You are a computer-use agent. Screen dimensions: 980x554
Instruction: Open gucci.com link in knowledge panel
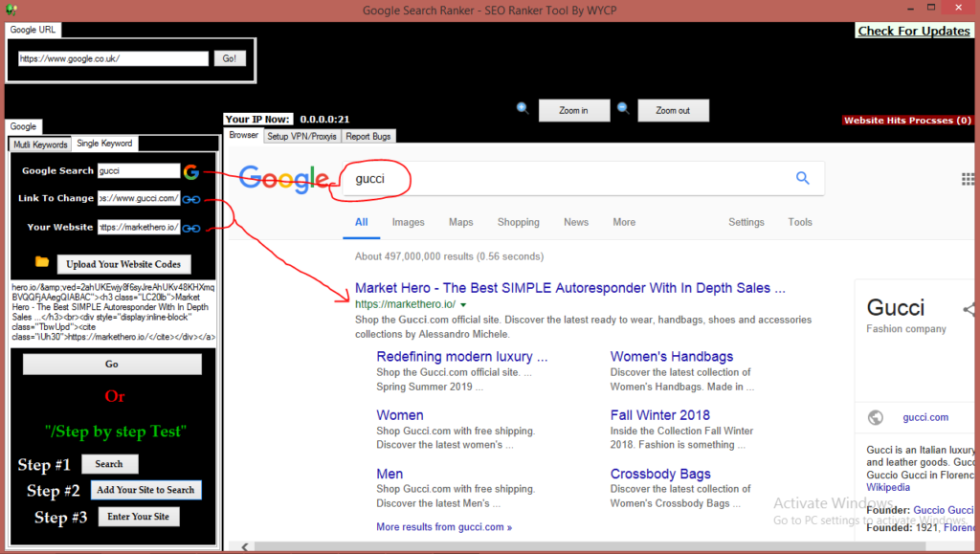[925, 417]
